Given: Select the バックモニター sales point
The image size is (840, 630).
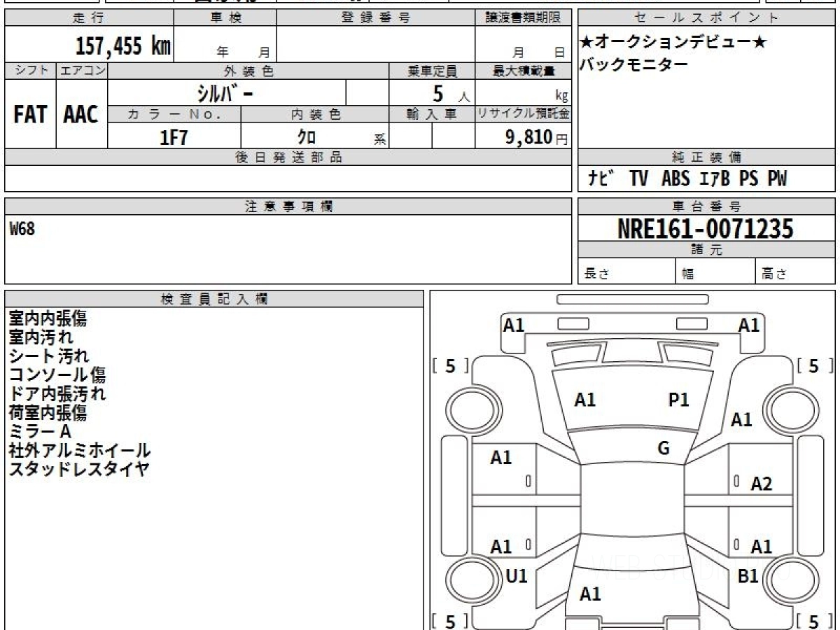Looking at the screenshot, I should [633, 65].
